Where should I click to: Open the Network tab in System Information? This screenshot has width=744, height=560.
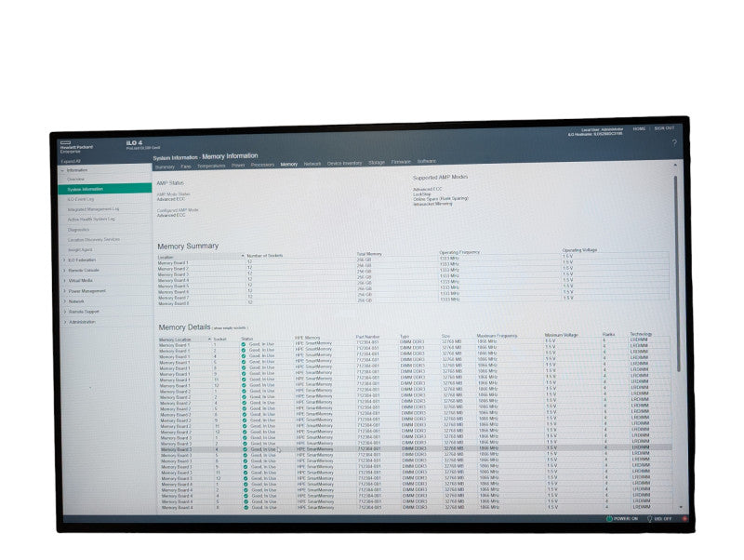click(x=312, y=165)
